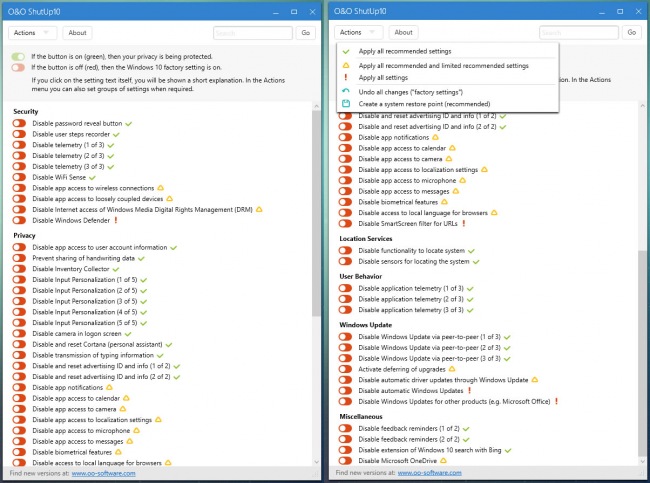Click Disable access to local language for browsers text in right window

[x=423, y=213]
